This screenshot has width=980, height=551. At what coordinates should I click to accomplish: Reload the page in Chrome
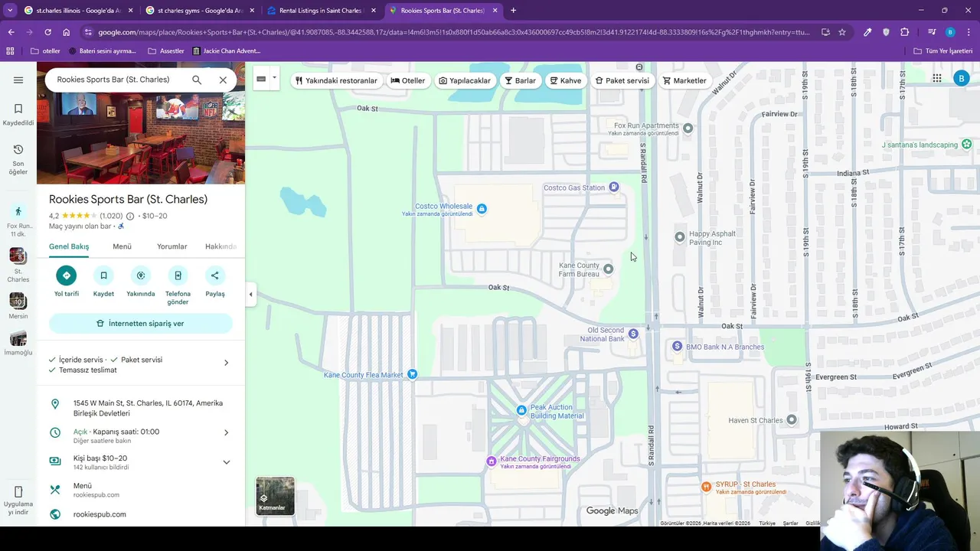pos(47,32)
